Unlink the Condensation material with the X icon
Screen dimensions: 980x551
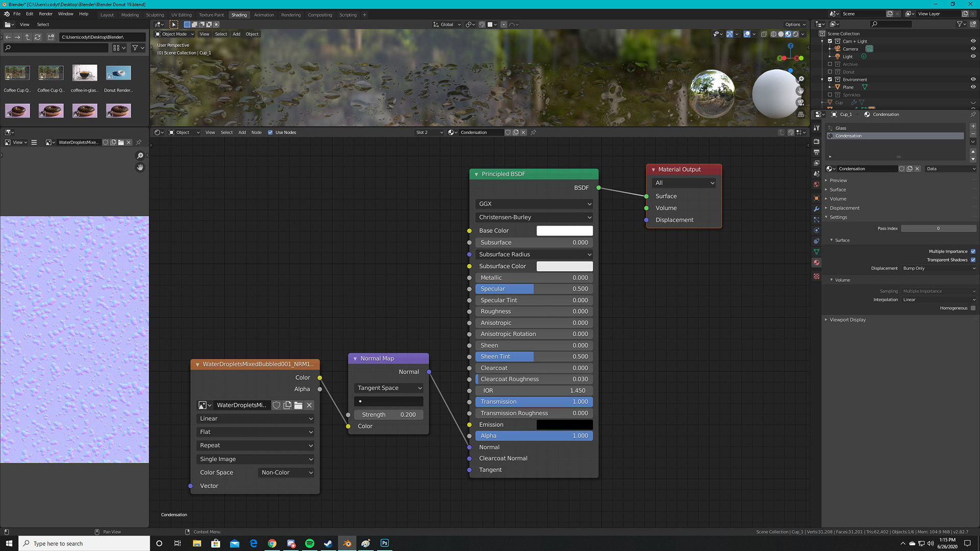[x=917, y=168]
